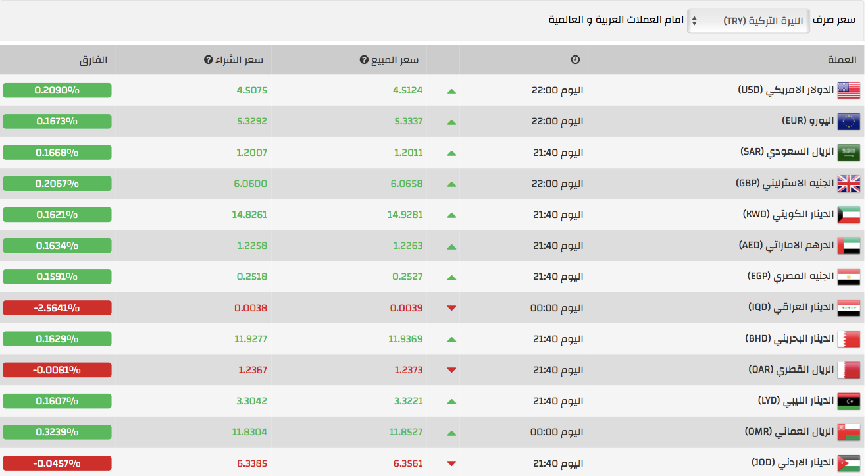
Task: Click the Kuwait flag icon
Action: click(848, 215)
